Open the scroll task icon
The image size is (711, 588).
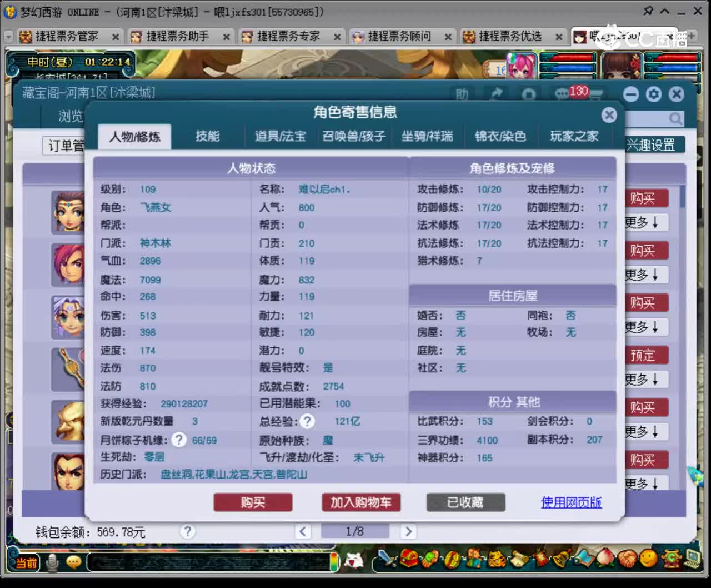coord(520,558)
